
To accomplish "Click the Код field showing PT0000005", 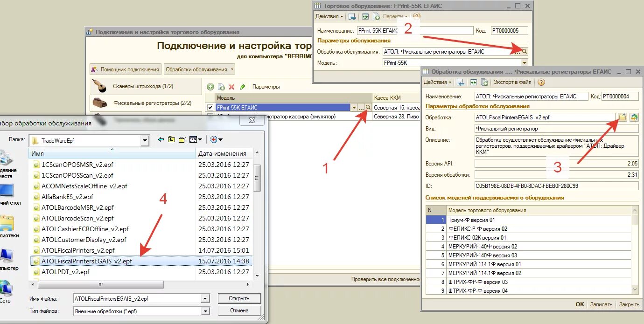I will pos(509,31).
